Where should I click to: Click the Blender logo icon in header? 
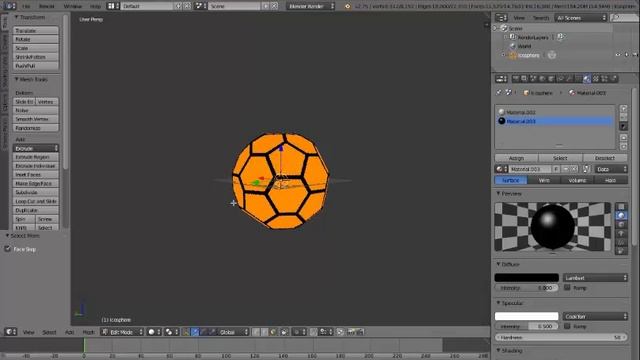[348, 6]
